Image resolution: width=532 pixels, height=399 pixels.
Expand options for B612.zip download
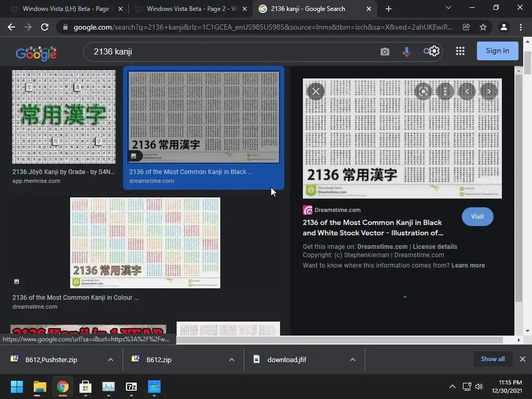pos(232,360)
